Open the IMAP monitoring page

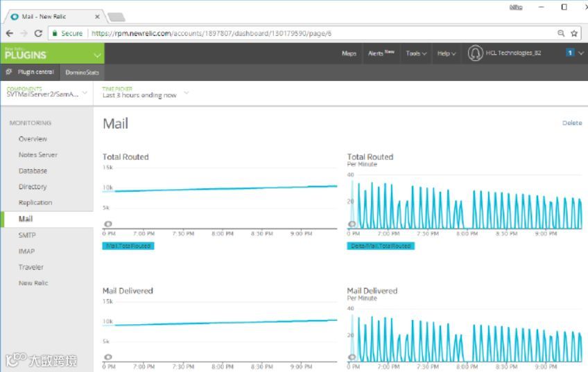pos(26,251)
